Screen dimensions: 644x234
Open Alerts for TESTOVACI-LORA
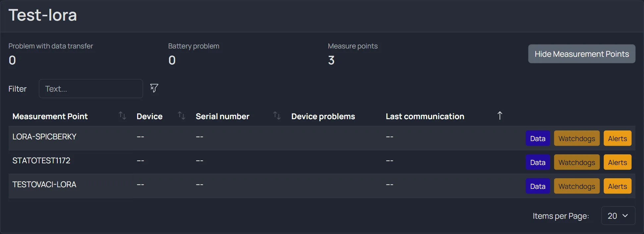(x=617, y=186)
